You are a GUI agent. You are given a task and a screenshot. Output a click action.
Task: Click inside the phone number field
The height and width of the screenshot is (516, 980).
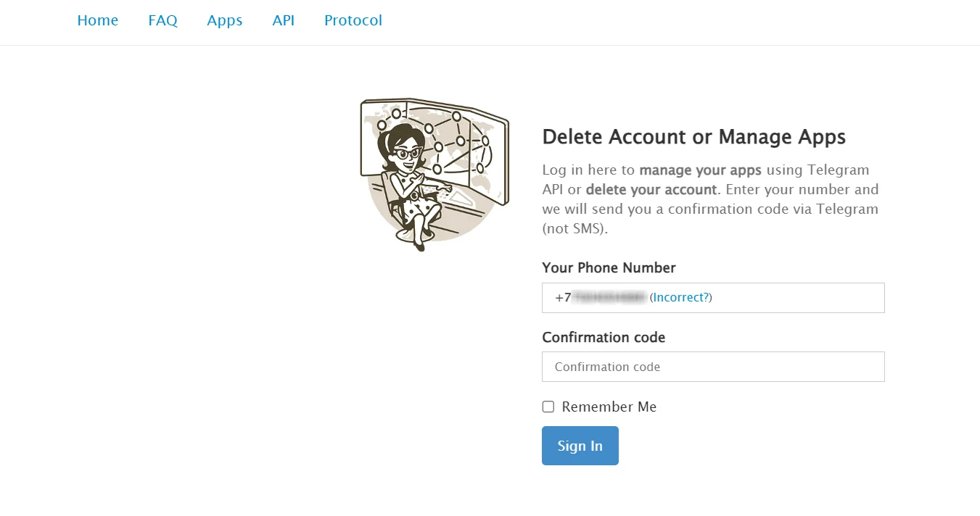pos(798,298)
